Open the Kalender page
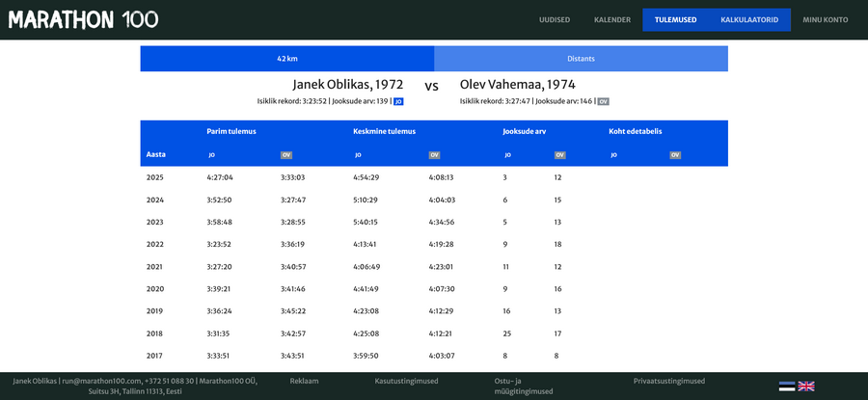This screenshot has height=400, width=868. 612,20
